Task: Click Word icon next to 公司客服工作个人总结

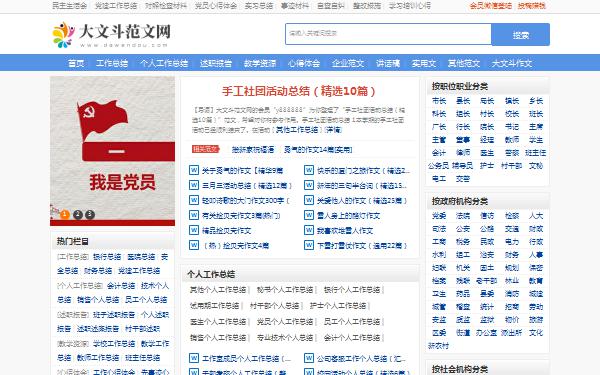Action: (309, 358)
